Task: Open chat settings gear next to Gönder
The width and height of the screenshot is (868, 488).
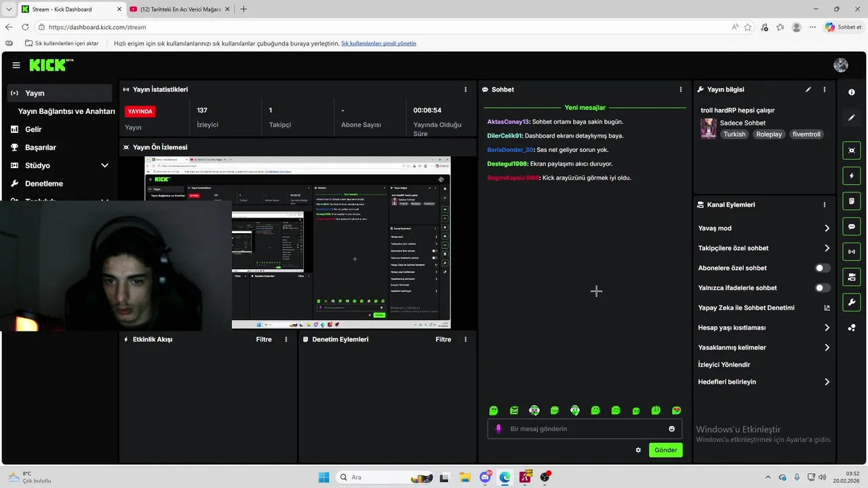Action: (x=638, y=450)
